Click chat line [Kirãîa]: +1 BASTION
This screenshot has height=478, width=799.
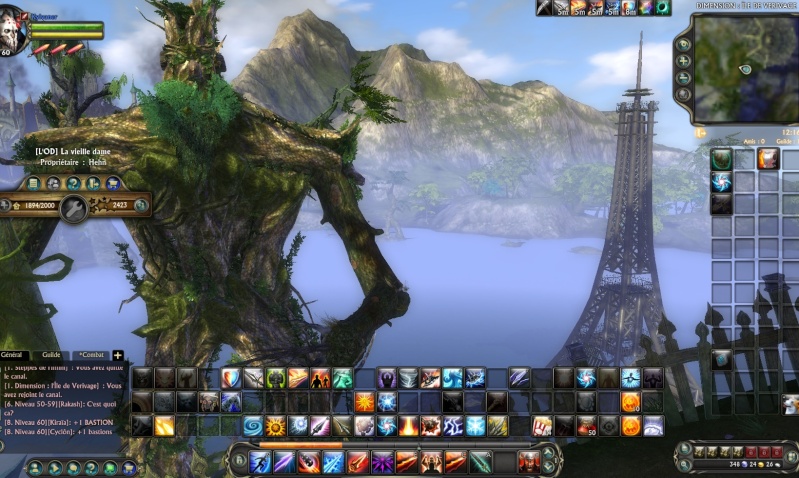(58, 422)
